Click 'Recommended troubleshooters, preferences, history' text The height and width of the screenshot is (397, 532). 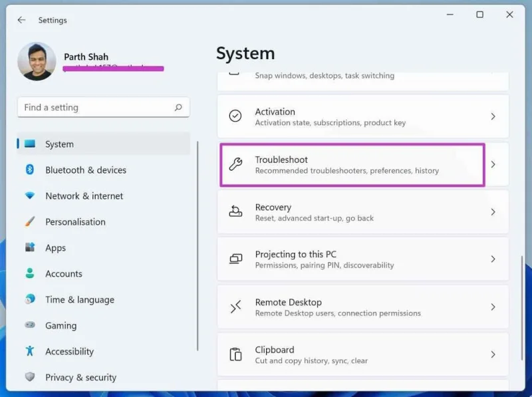pos(347,171)
